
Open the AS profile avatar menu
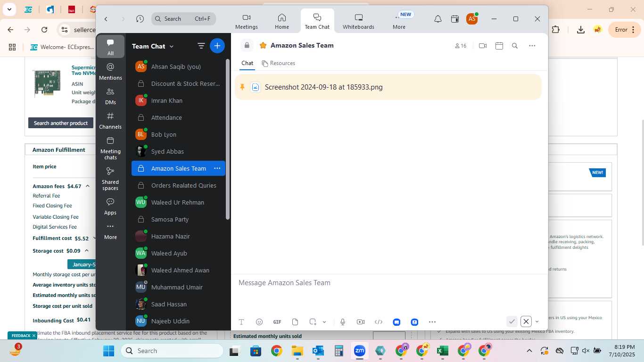472,19
